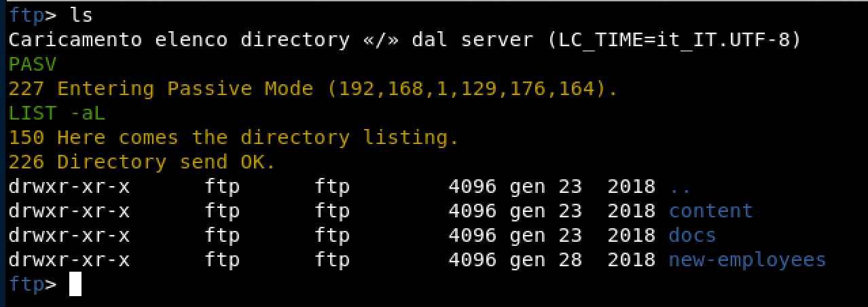
Task: Click the '226 Directory send OK.' message
Action: point(142,162)
